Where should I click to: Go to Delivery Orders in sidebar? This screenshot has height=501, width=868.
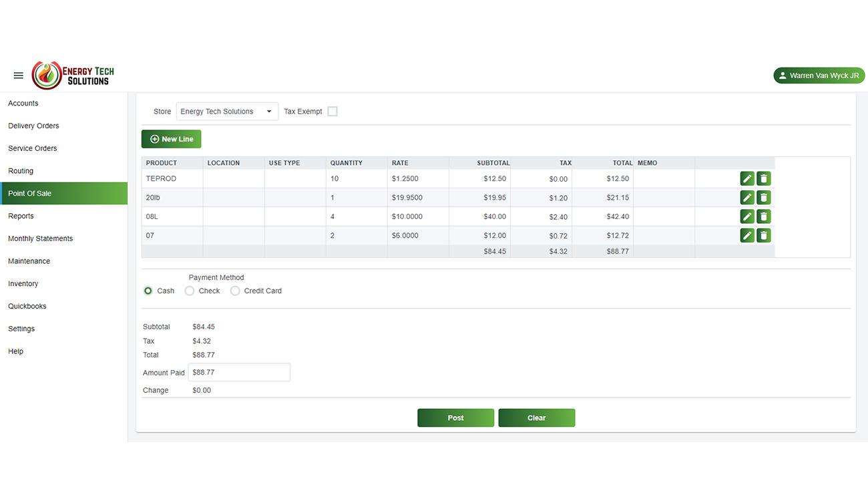[33, 126]
